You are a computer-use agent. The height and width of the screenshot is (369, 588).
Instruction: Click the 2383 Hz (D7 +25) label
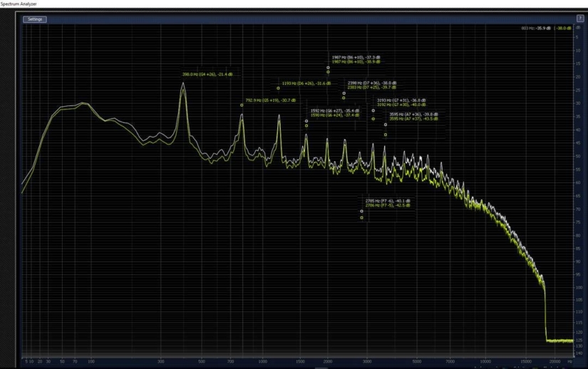(x=372, y=88)
